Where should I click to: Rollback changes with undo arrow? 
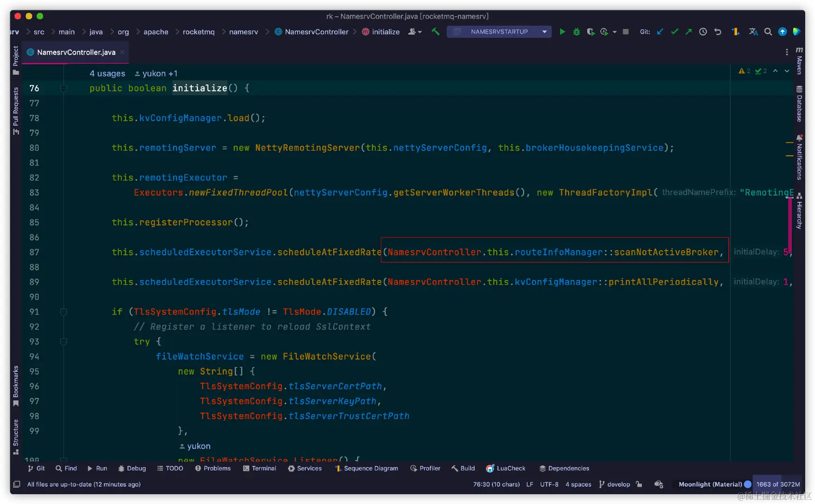[x=718, y=32]
